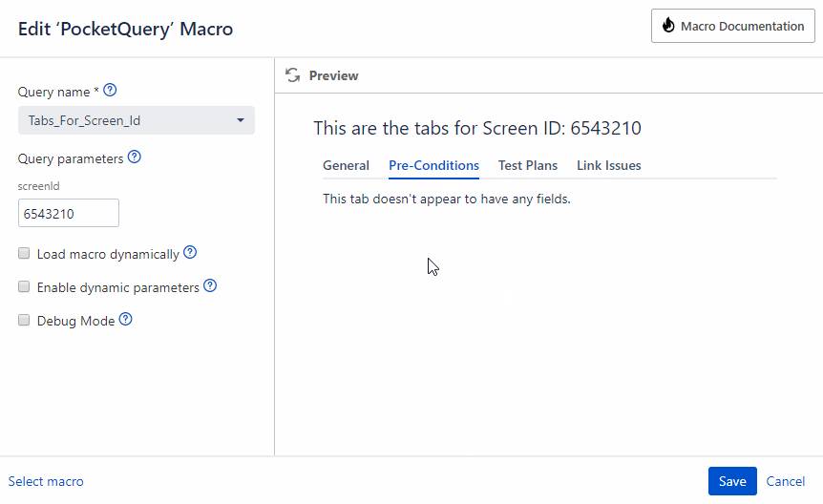
Task: Click the Select macro link
Action: (x=46, y=481)
